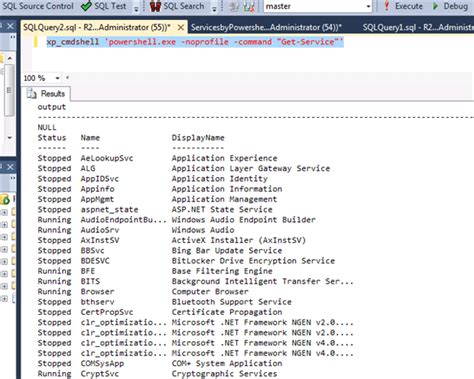Click the red binoculars SQL Search icon
474x379 pixels.
(x=155, y=6)
